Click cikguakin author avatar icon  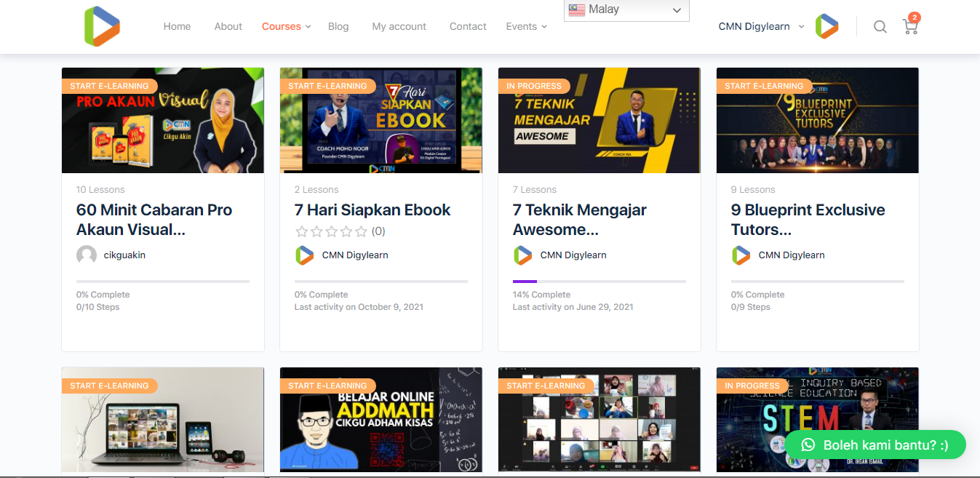tap(87, 255)
